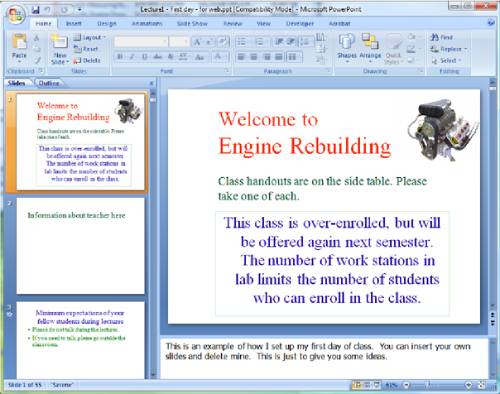The height and width of the screenshot is (394, 500).
Task: Activate the Format Painter brush
Action: tap(37, 60)
